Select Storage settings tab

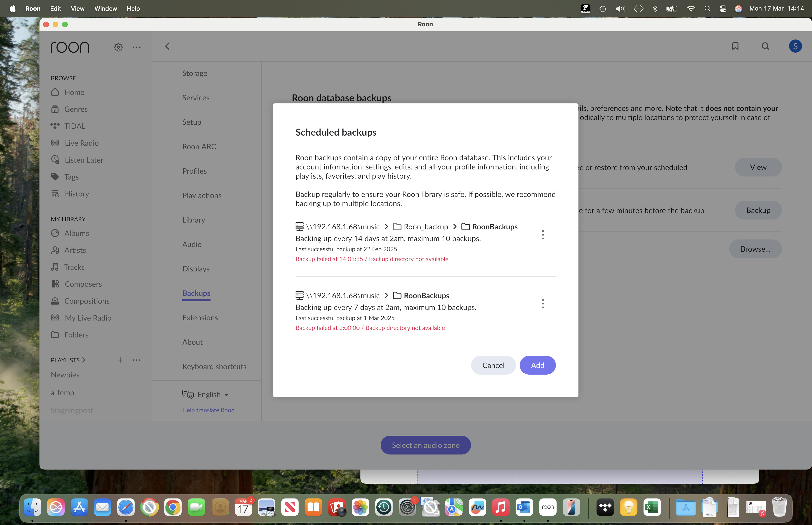click(x=195, y=73)
